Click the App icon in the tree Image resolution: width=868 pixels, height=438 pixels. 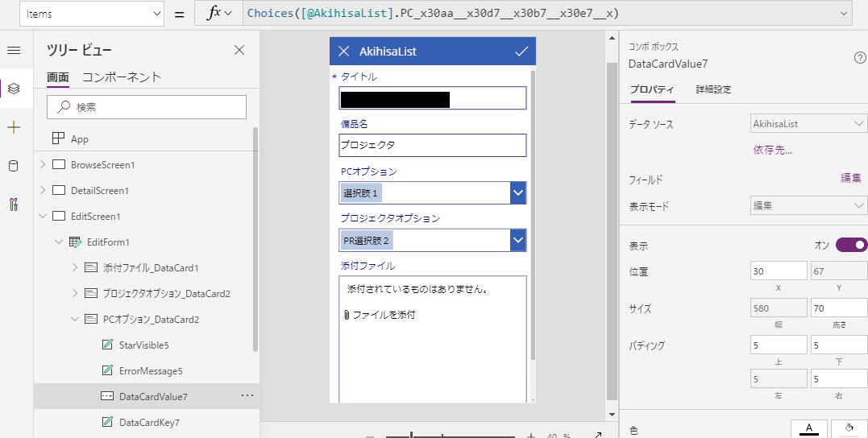(58, 138)
